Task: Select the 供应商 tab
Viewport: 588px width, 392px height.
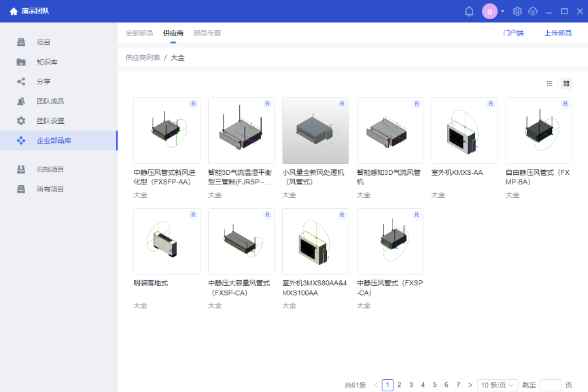Action: (x=173, y=33)
